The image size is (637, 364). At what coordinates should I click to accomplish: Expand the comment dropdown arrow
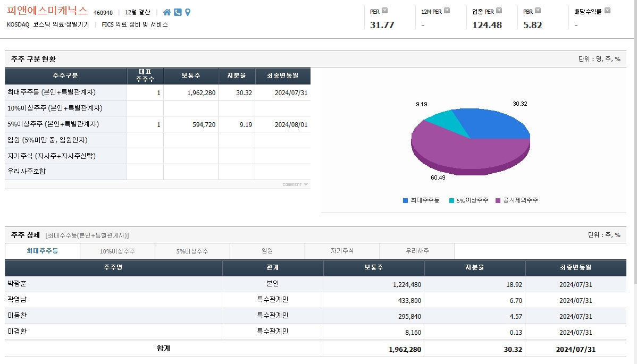pyautogui.click(x=306, y=184)
